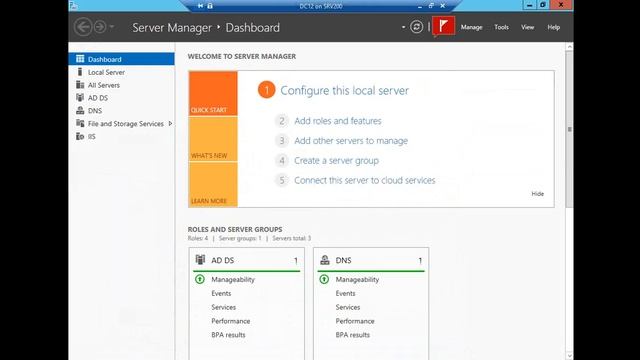Click the forward navigation arrow
640x360 pixels.
point(100,27)
